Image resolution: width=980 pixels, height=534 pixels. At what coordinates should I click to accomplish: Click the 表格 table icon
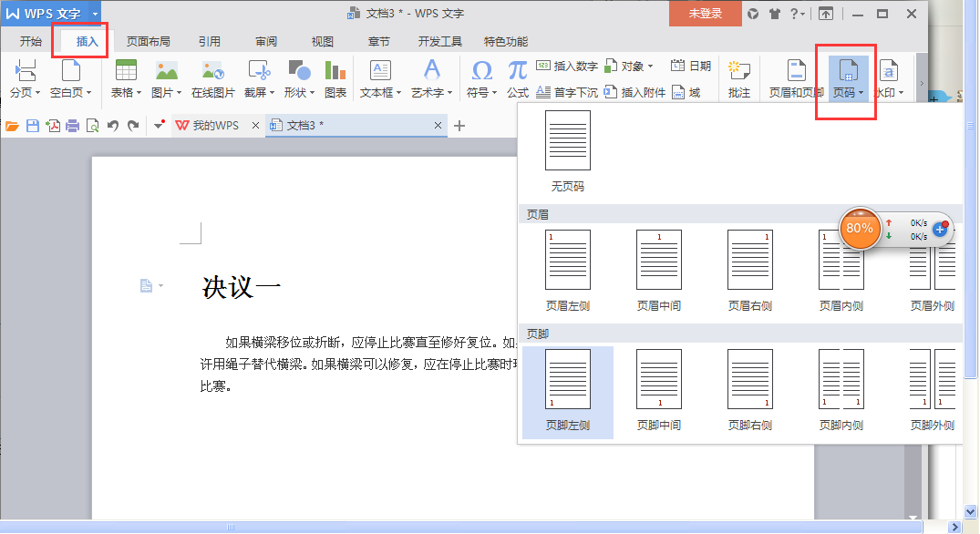pyautogui.click(x=126, y=70)
